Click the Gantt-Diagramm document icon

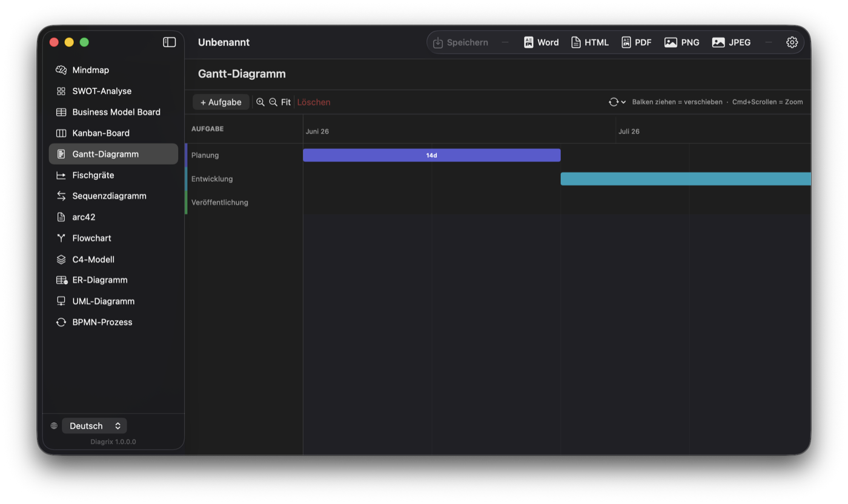[61, 154]
